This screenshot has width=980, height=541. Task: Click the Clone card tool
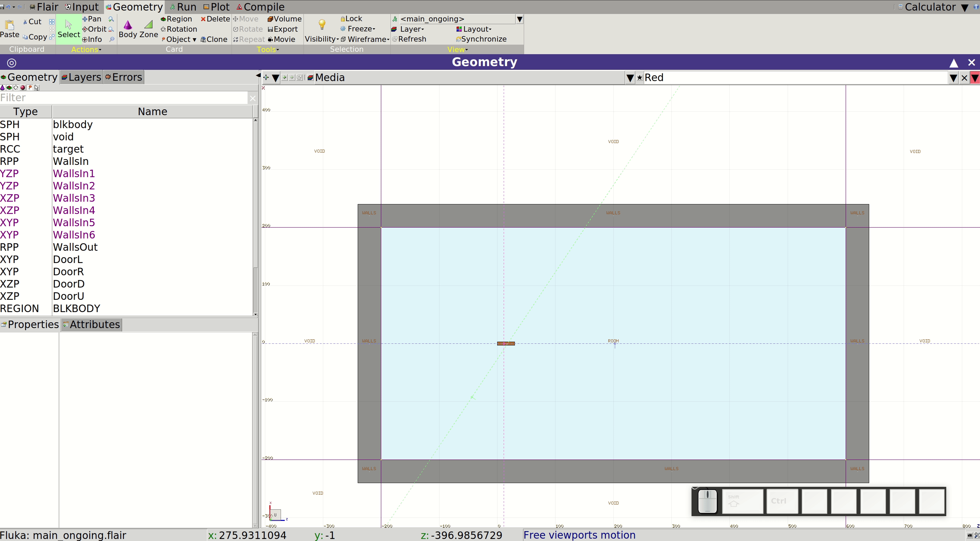[214, 39]
